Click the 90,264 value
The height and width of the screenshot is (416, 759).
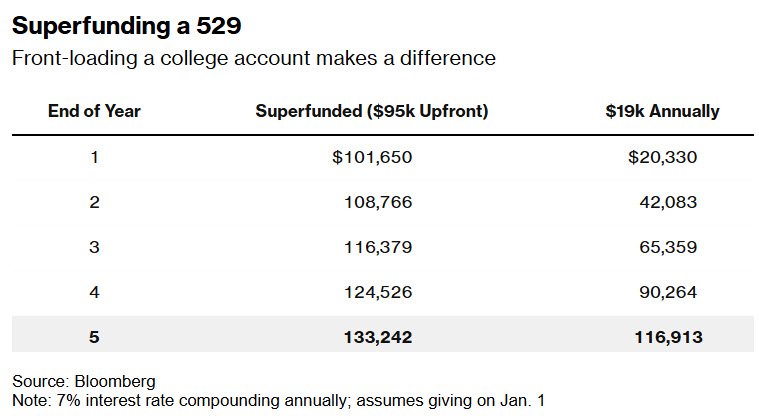[x=668, y=292]
